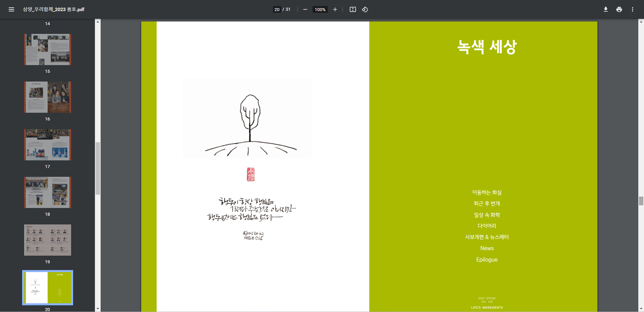Click the News entry in contents list
This screenshot has height=312, width=644.
tap(487, 248)
